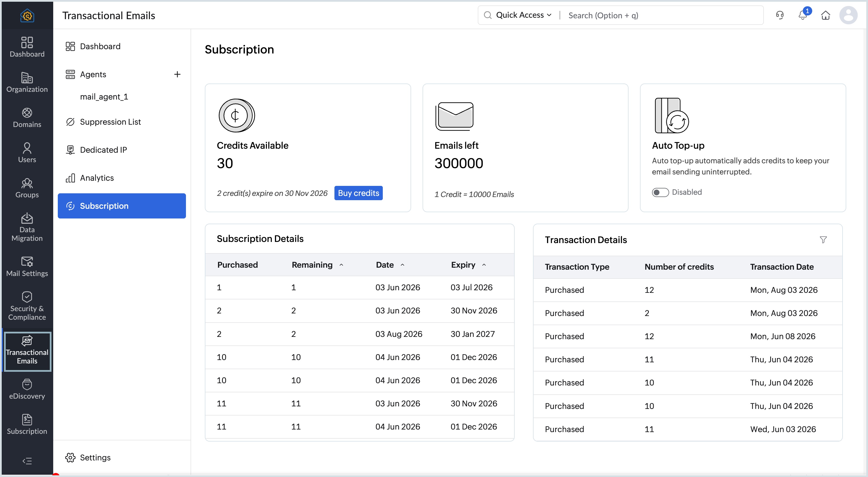Click the Subscription Details heading
The width and height of the screenshot is (868, 477).
click(x=260, y=238)
